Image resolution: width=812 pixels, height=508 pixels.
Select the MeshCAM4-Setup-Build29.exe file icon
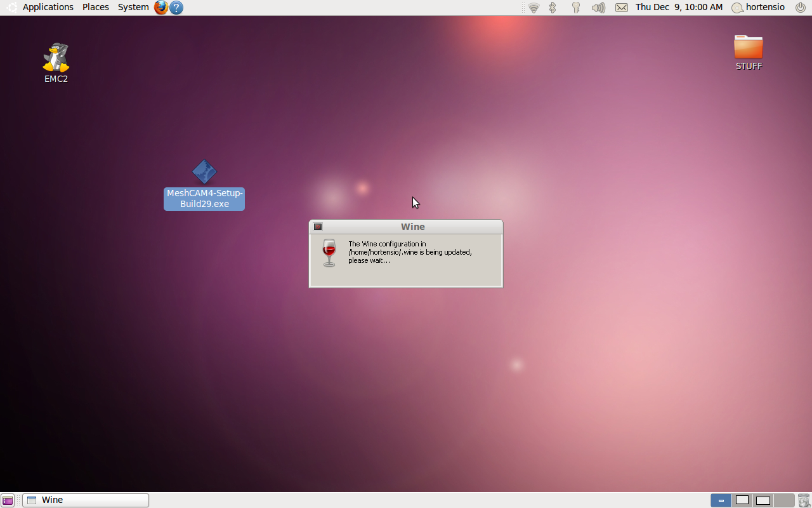click(x=204, y=171)
